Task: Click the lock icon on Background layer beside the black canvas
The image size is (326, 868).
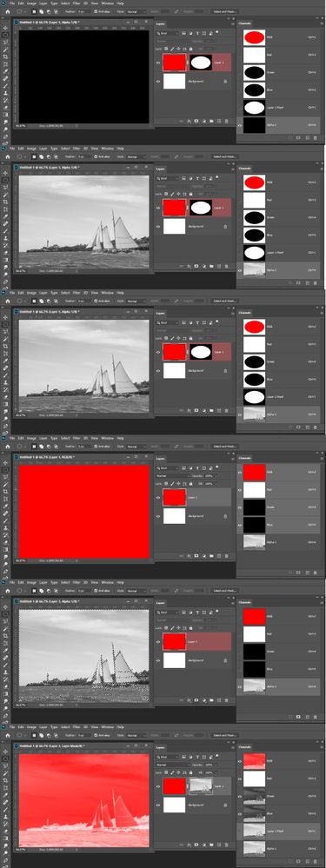Action: pos(225,82)
